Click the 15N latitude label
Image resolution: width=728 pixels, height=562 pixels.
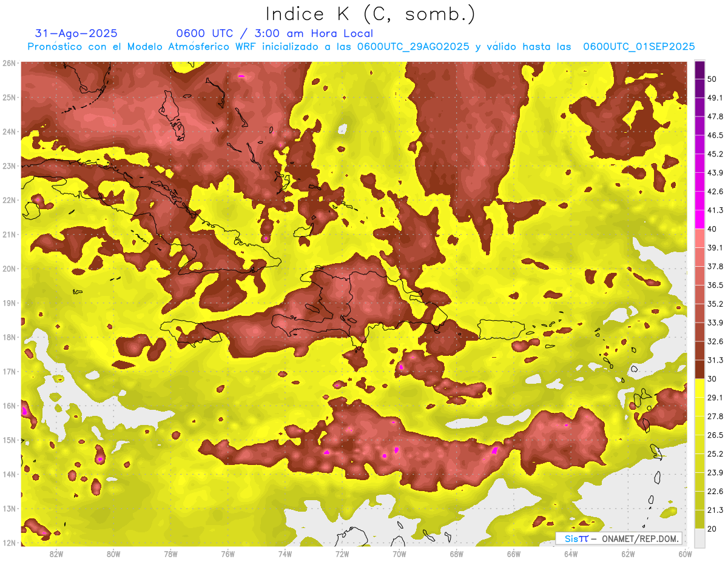coord(9,440)
